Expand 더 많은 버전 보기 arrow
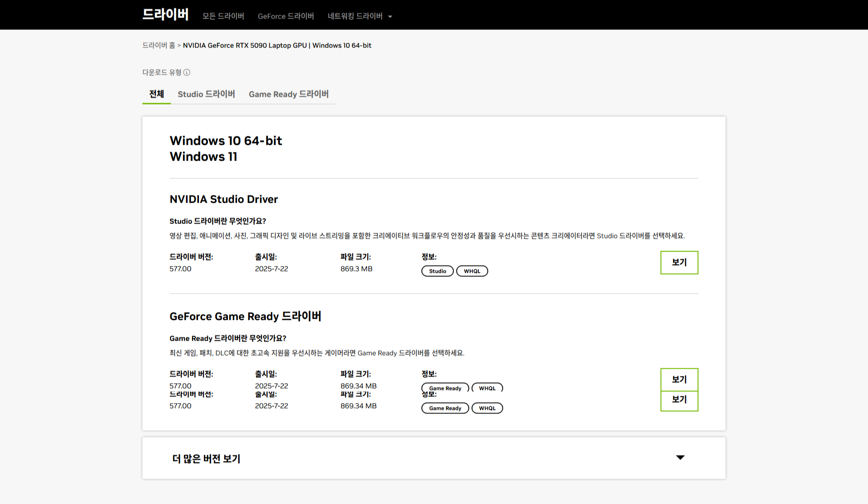This screenshot has height=504, width=868. point(680,457)
